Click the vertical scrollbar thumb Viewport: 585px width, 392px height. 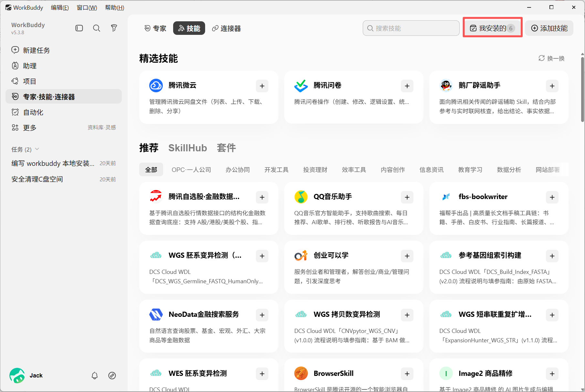point(582,89)
